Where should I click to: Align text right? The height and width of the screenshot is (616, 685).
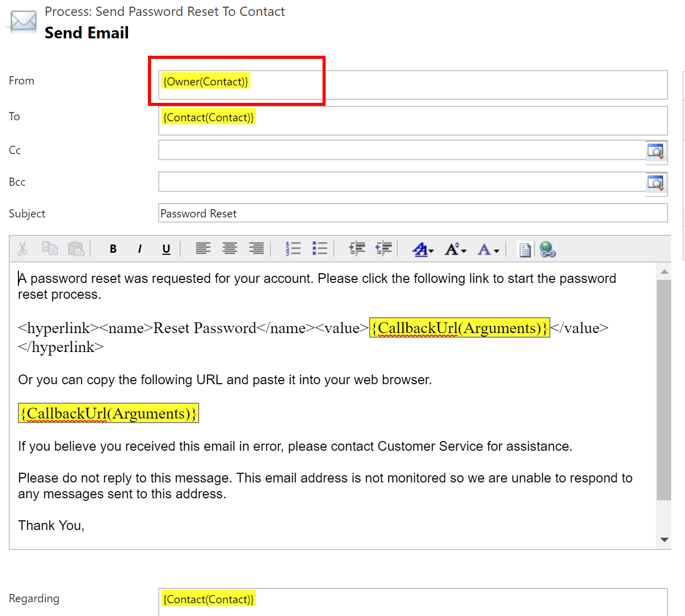coord(256,249)
